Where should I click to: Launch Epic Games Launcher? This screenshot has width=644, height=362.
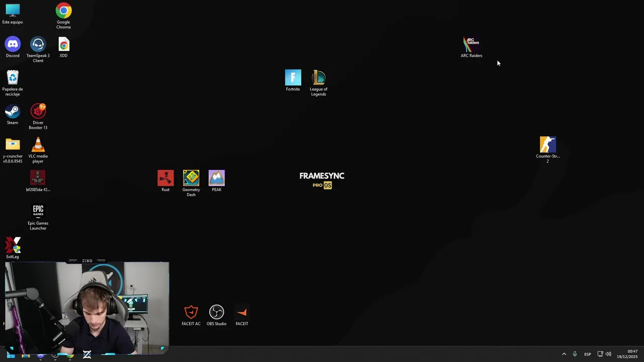[x=38, y=217]
